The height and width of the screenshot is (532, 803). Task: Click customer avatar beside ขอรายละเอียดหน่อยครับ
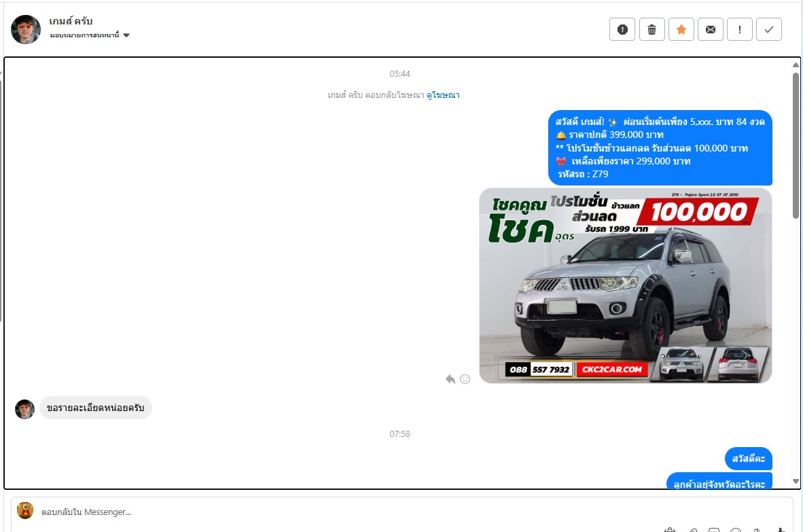(x=24, y=409)
